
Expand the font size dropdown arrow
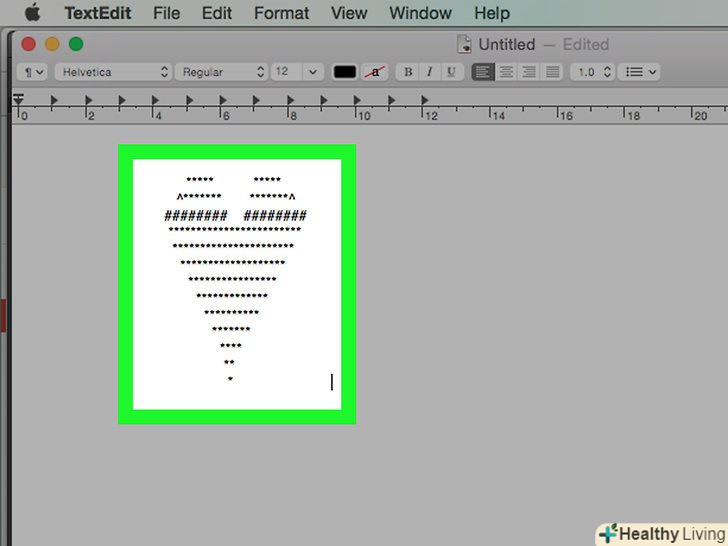coord(312,72)
